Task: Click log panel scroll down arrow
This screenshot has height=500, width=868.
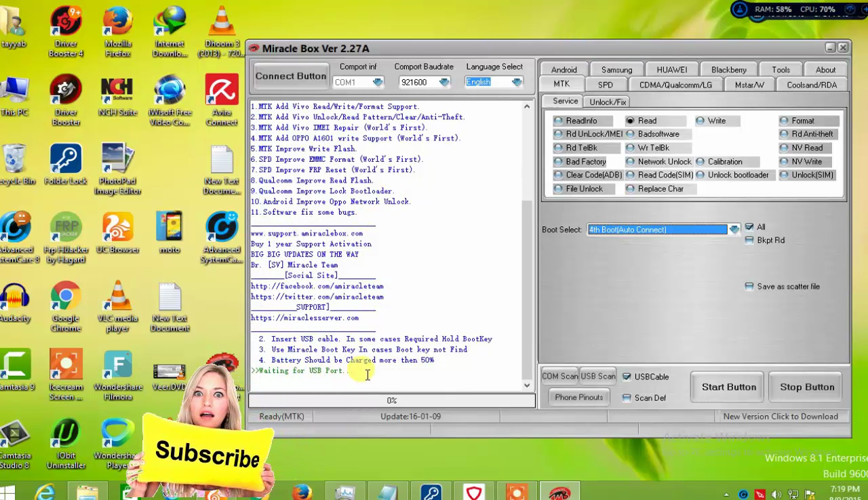Action: (528, 386)
